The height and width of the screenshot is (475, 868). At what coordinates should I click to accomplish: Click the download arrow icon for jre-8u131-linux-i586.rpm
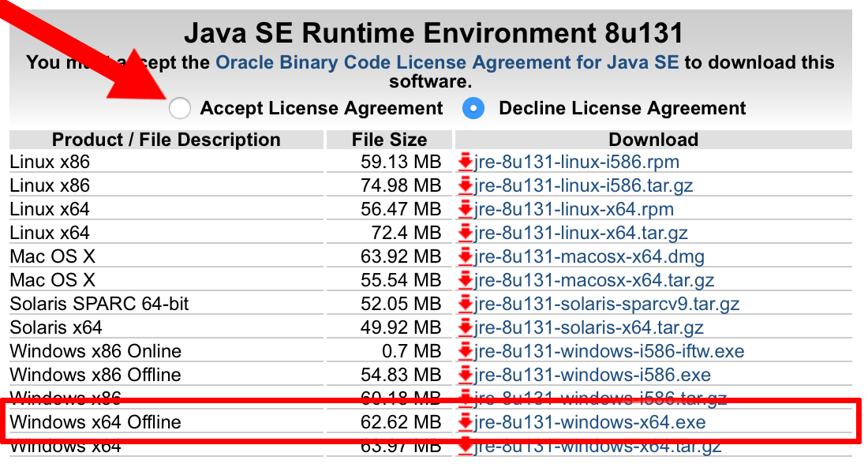[x=466, y=163]
